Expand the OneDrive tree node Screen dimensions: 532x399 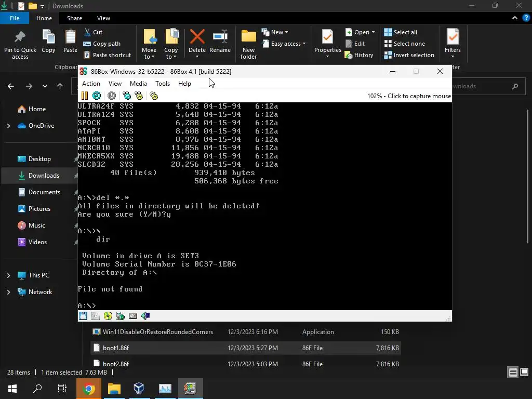coord(8,126)
